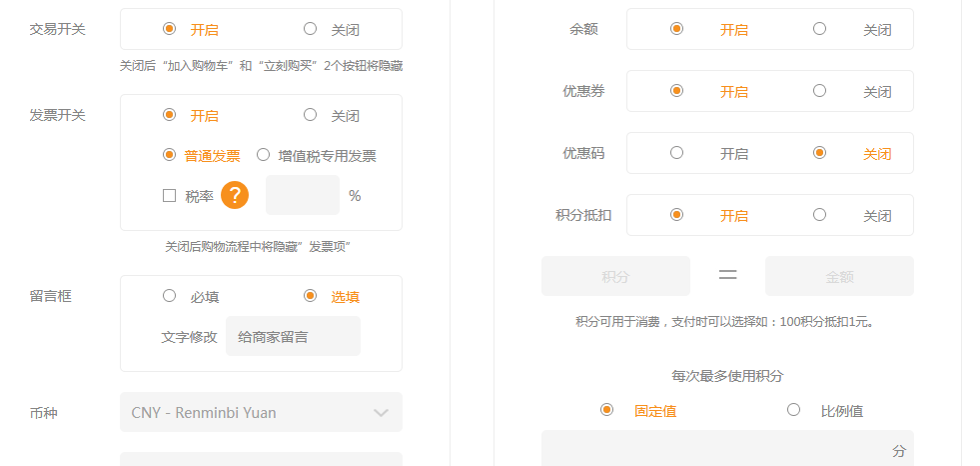The image size is (980, 466).
Task: Click the 积分 input field
Action: click(615, 276)
